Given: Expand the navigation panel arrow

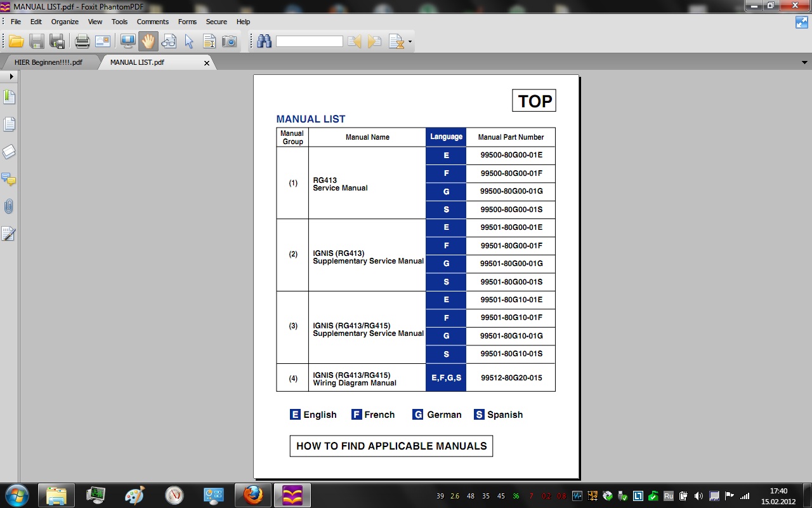Looking at the screenshot, I should (11, 76).
